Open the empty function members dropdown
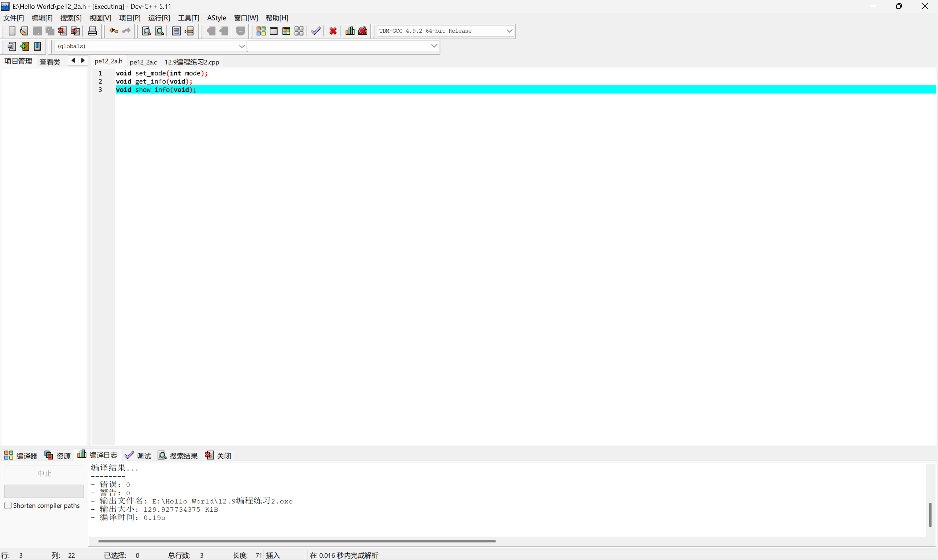Viewport: 938px width, 560px height. point(434,46)
